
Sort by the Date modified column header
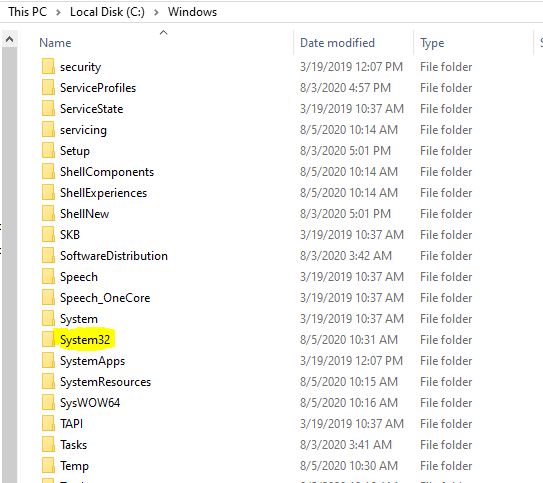tap(337, 43)
